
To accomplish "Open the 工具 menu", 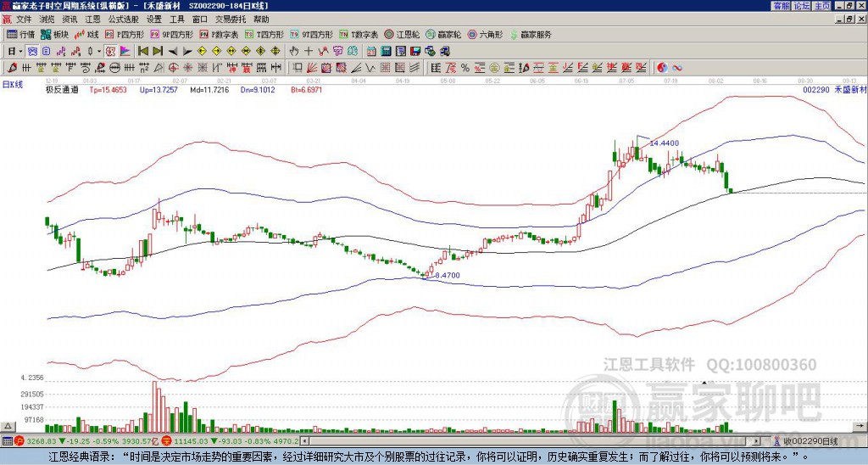I will tap(177, 20).
